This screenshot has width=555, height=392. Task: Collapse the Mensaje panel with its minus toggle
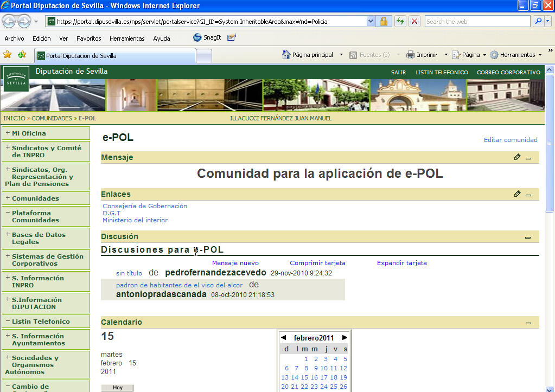[528, 157]
